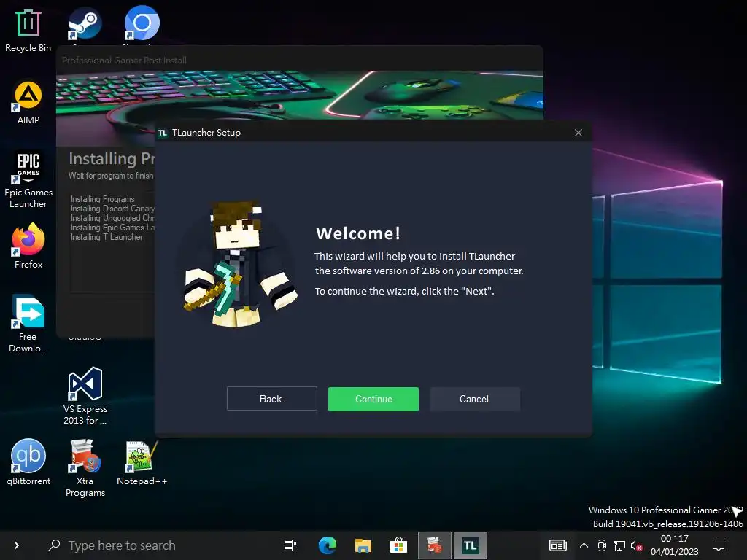747x560 pixels.
Task: Click the muted volume tray icon
Action: click(636, 545)
